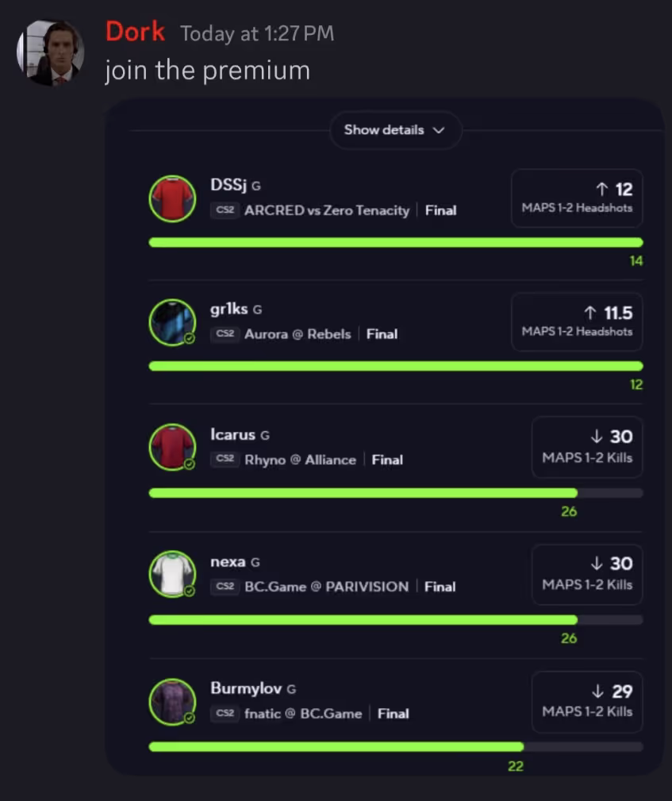This screenshot has width=672, height=801.
Task: Click CS2 badge beside fnatic @ BC.Game
Action: point(225,714)
